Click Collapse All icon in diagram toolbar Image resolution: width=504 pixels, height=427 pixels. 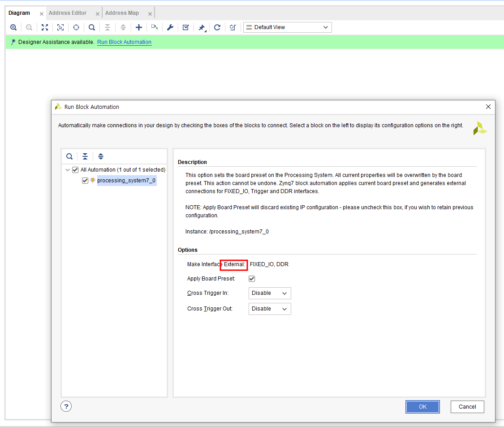coord(108,27)
